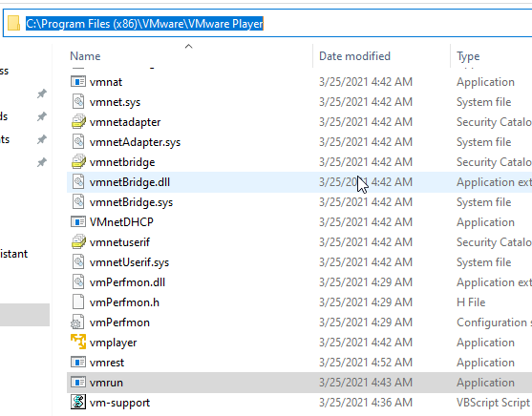The width and height of the screenshot is (532, 416).
Task: Select the vmnet.sys file icon
Action: tap(78, 102)
